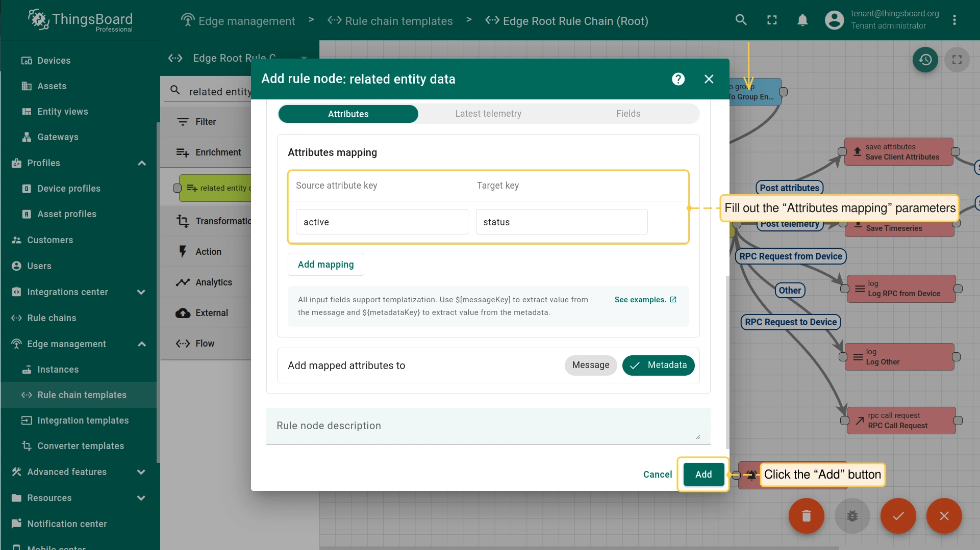Collapse the Profiles menu section

tap(142, 163)
